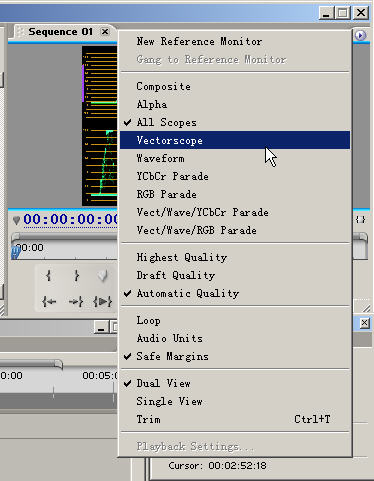The width and height of the screenshot is (374, 481).
Task: Click the viewing area bar above the ruler
Action: (x=64, y=237)
